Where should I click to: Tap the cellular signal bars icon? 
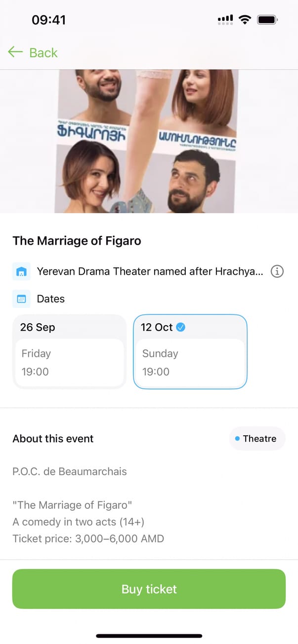point(225,20)
